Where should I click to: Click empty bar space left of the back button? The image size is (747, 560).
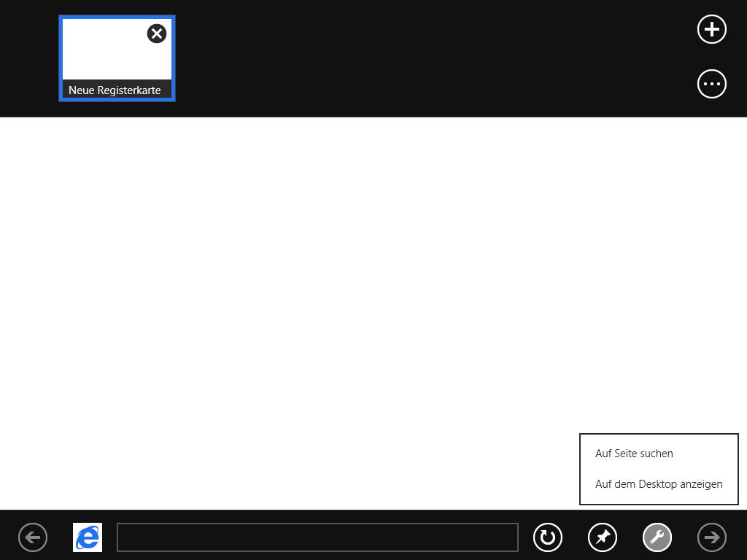pyautogui.click(x=8, y=537)
